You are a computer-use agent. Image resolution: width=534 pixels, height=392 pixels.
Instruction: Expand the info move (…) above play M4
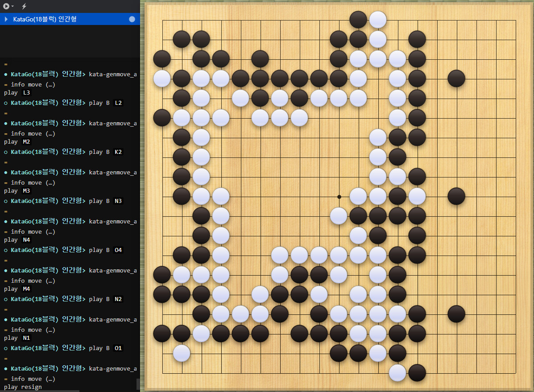33,281
